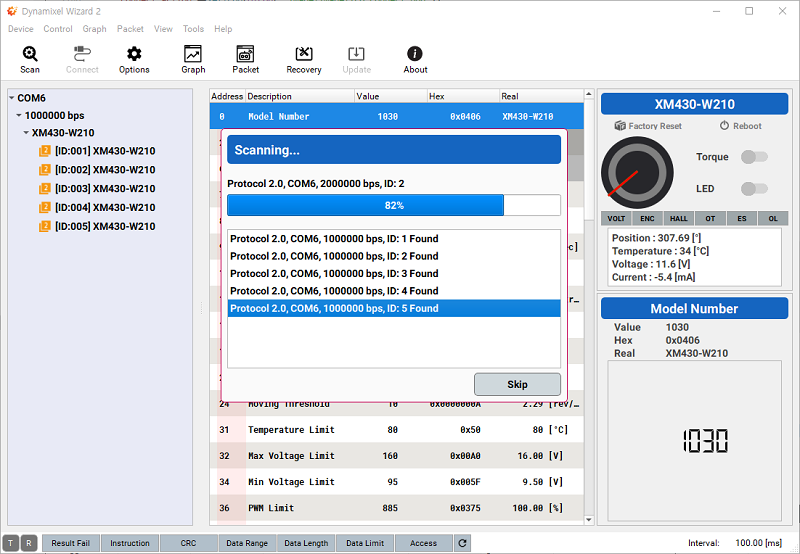
Task: Toggle the T indicator in status bar
Action: pos(11,543)
